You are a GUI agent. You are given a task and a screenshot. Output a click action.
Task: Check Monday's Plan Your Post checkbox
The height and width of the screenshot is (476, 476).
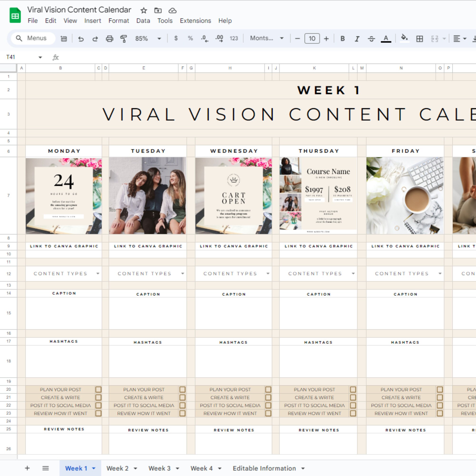(x=99, y=390)
